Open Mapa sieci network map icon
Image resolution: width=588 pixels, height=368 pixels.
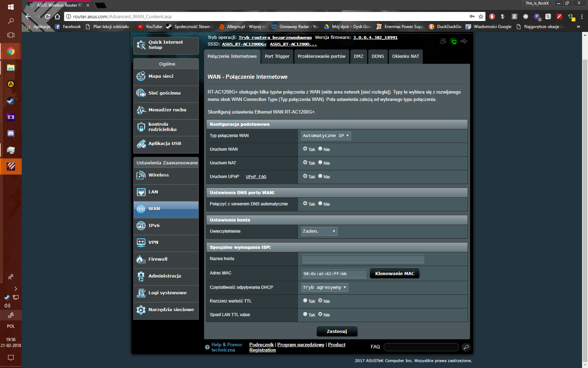[x=141, y=76]
